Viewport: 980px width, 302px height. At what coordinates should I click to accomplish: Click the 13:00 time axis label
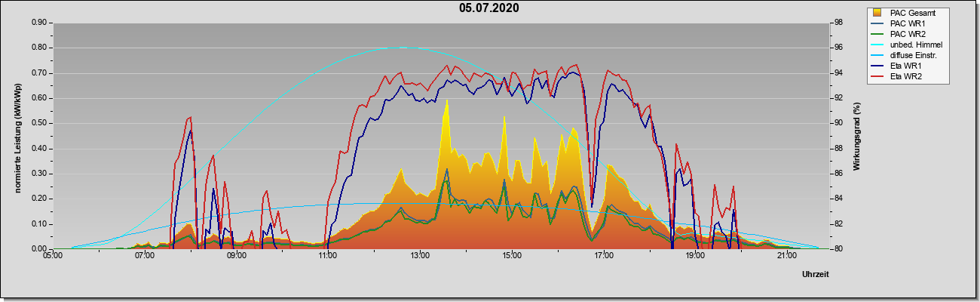tap(420, 257)
